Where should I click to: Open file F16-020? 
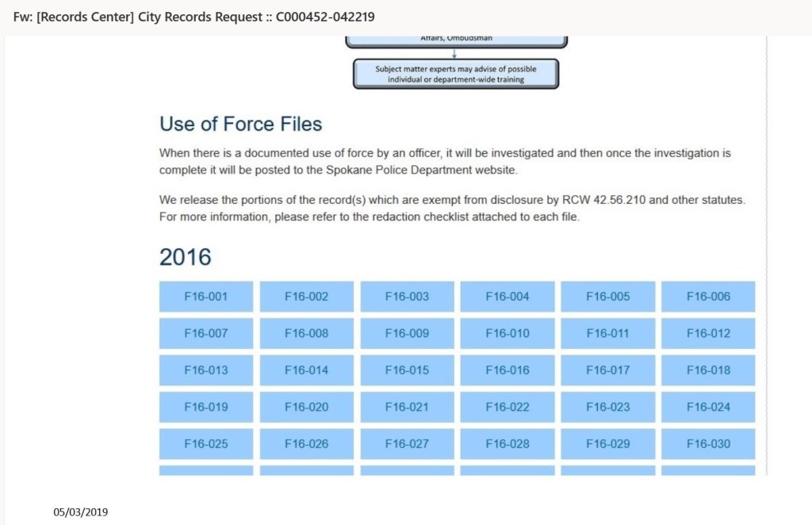(307, 407)
